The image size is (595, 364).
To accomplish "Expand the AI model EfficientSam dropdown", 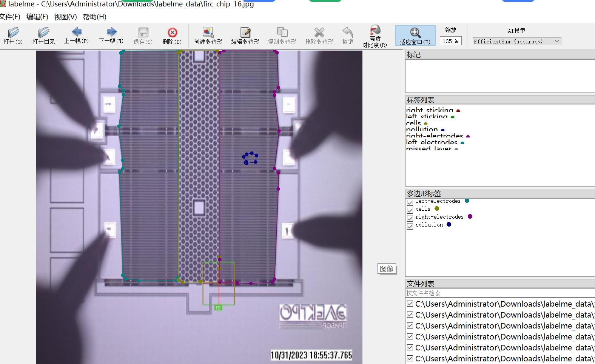I will coord(516,42).
